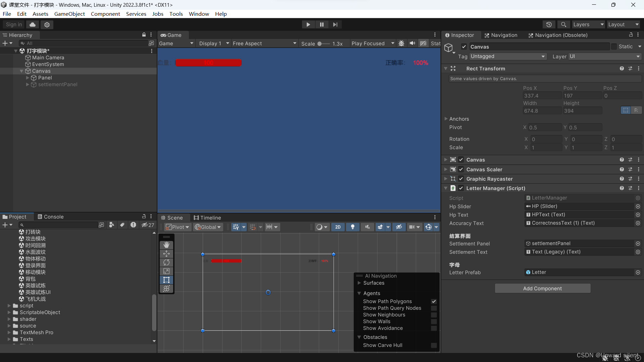Click the Project panel search field

(x=57, y=225)
